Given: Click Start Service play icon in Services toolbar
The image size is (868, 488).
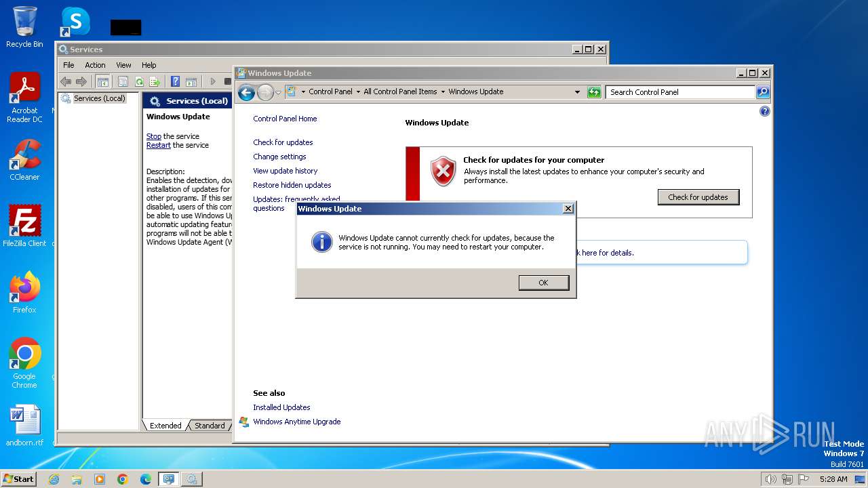Looking at the screenshot, I should 212,81.
